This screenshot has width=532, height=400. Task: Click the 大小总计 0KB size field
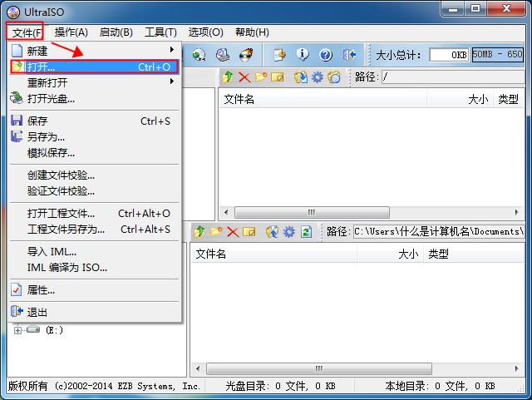[x=449, y=55]
